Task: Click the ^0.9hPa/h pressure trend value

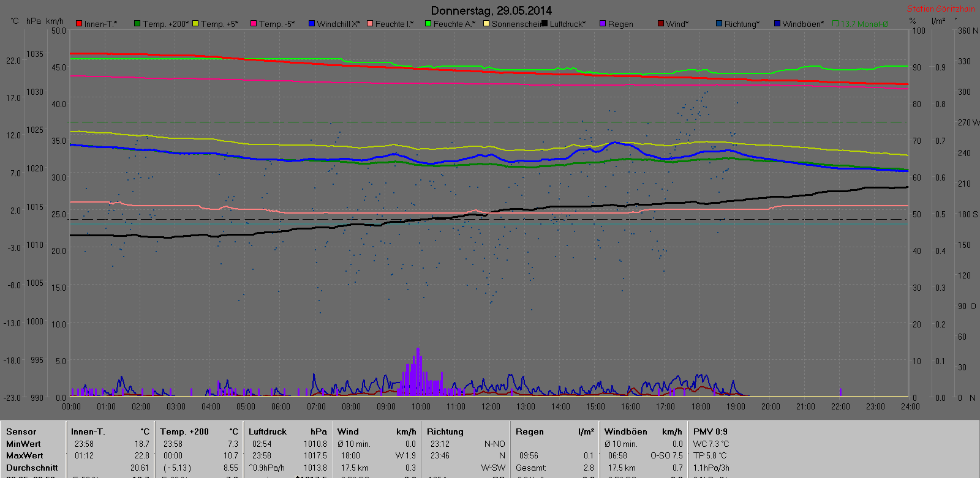Action: coord(266,468)
